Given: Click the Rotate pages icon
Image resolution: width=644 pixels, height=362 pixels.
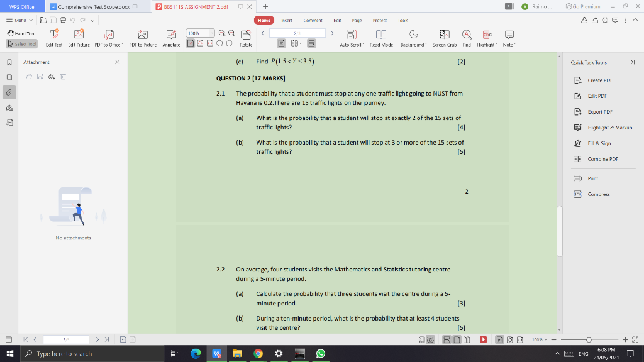Looking at the screenshot, I should [245, 36].
